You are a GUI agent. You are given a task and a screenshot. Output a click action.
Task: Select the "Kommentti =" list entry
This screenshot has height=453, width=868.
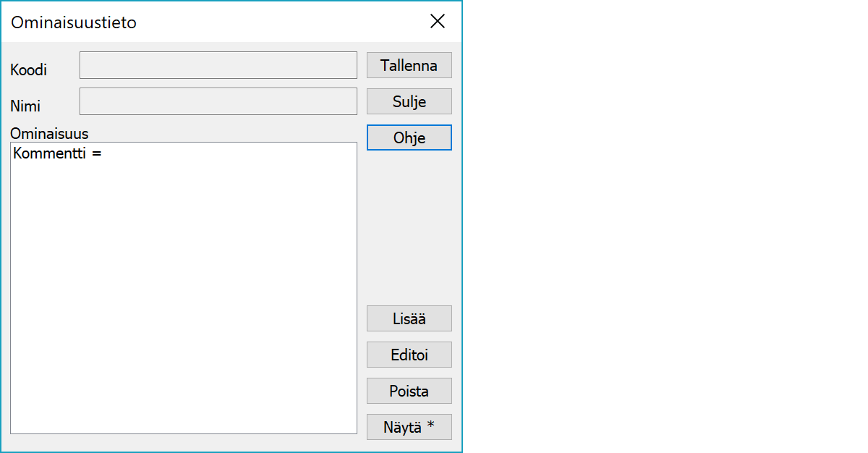(56, 153)
